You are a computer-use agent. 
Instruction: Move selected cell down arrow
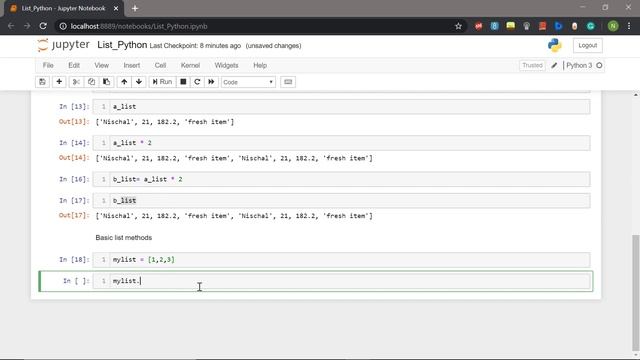click(x=139, y=82)
